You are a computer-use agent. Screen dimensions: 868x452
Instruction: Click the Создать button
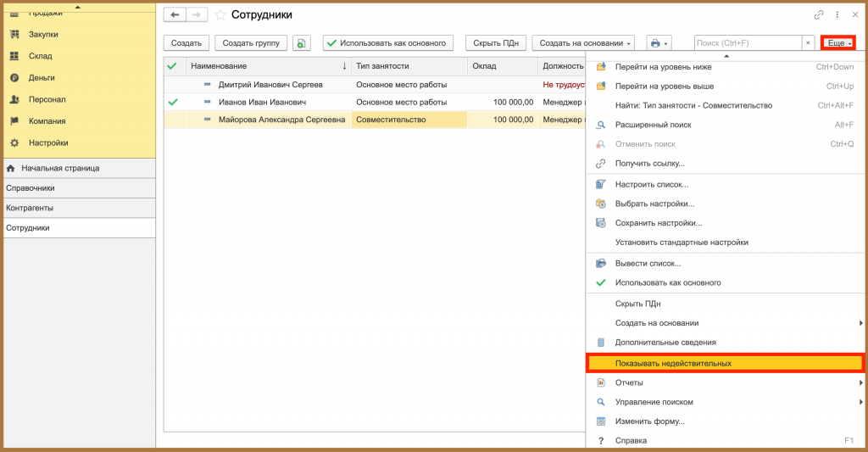(x=186, y=43)
